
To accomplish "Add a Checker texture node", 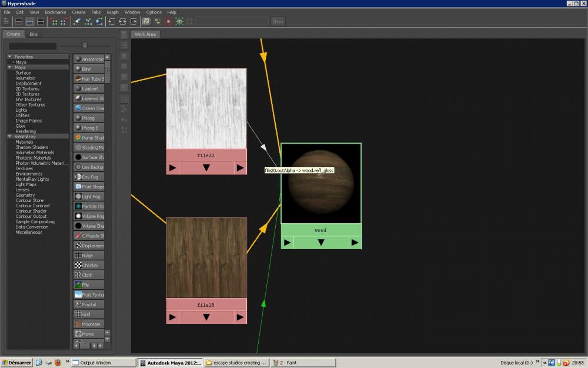I will click(88, 266).
